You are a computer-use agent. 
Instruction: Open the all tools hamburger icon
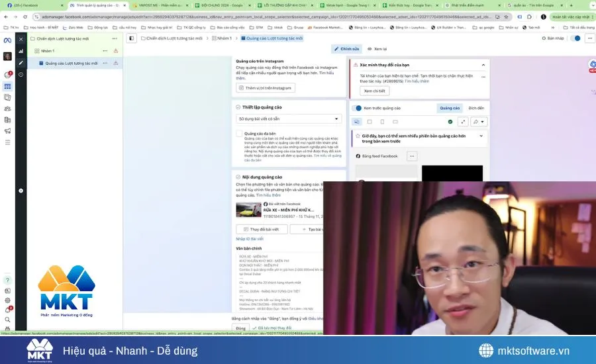(x=7, y=142)
